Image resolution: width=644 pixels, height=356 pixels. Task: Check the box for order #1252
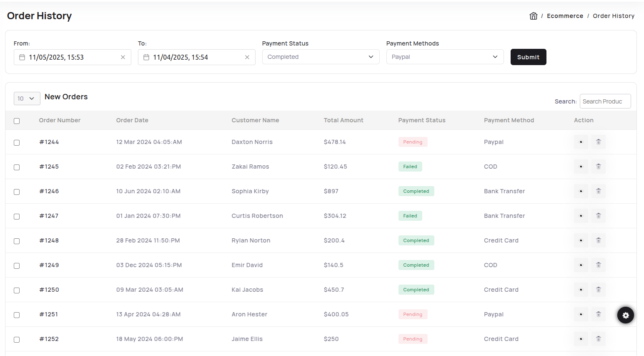click(x=17, y=340)
